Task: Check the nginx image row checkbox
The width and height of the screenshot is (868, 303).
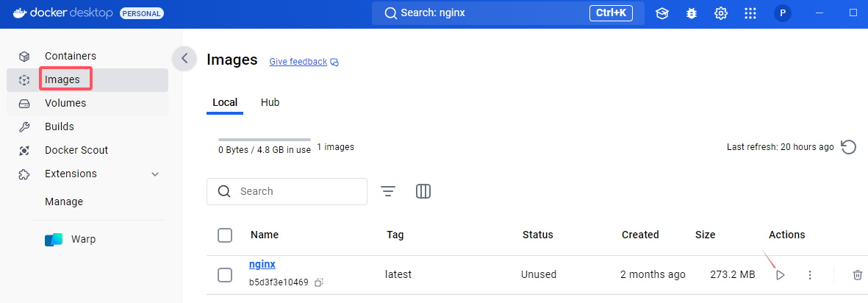Action: (x=225, y=275)
